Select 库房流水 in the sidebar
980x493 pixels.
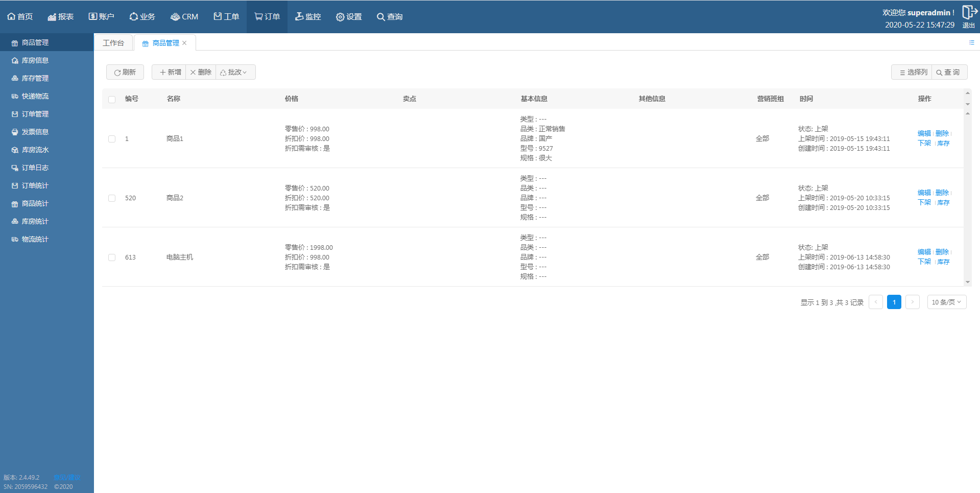click(47, 150)
